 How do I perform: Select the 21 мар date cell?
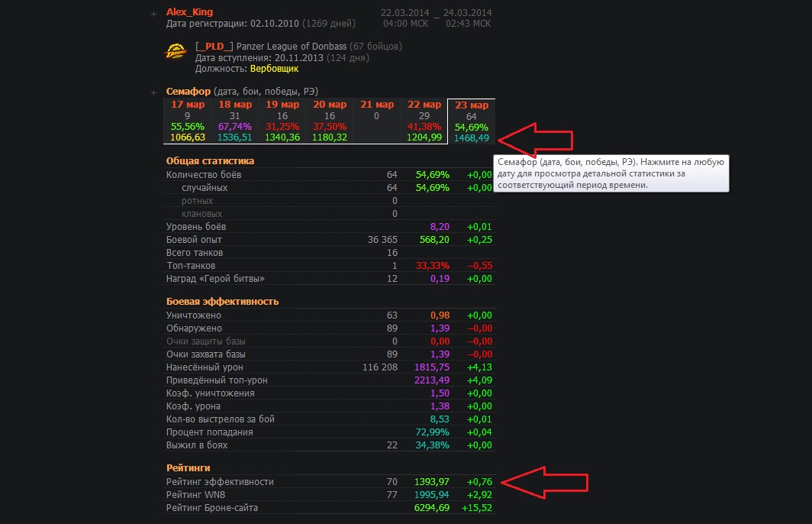click(x=376, y=121)
